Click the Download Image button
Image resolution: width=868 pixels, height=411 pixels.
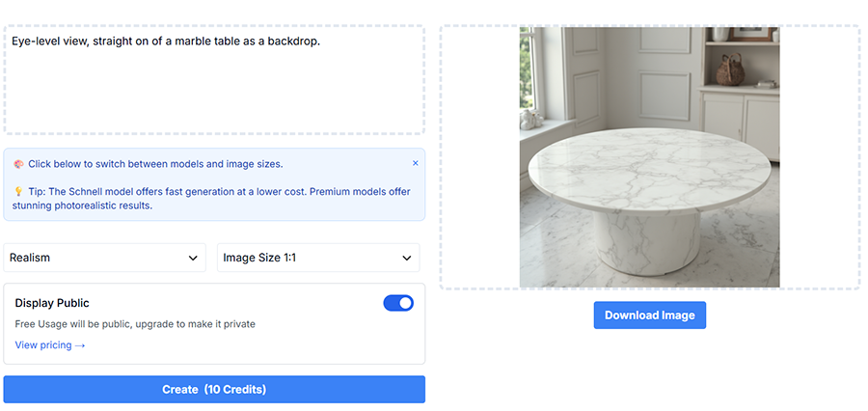point(650,315)
